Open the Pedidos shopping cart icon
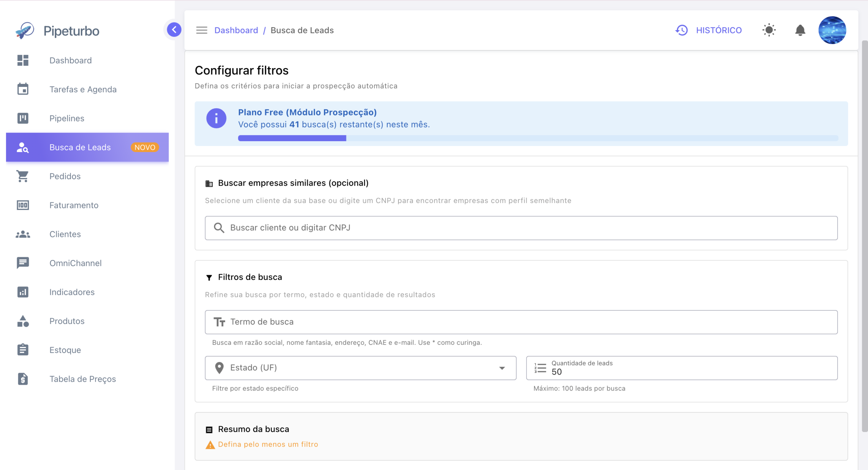The image size is (868, 470). [23, 176]
